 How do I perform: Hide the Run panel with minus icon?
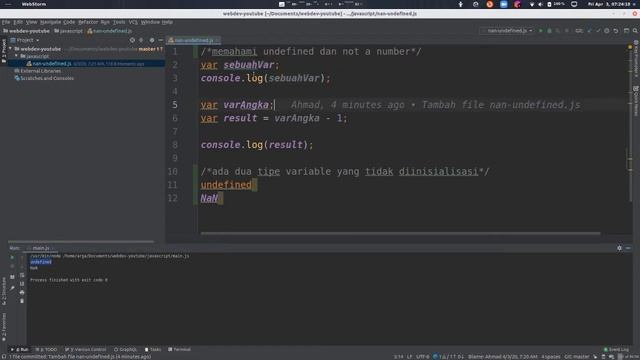628,248
